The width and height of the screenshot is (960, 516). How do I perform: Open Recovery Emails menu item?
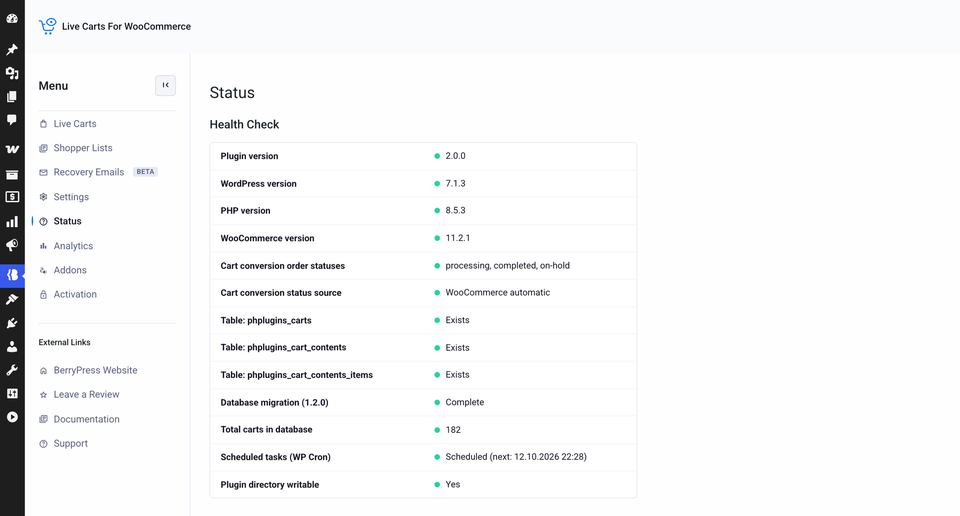(89, 173)
